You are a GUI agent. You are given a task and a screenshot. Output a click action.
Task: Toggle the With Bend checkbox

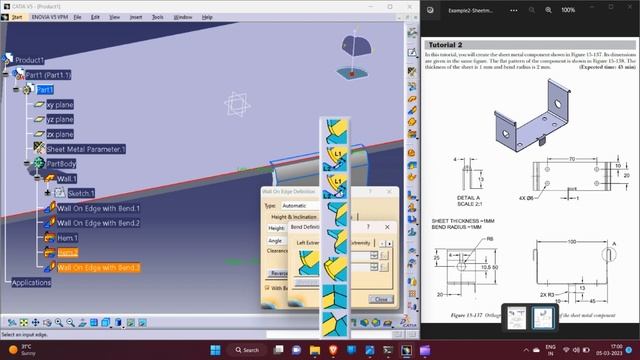click(267, 288)
